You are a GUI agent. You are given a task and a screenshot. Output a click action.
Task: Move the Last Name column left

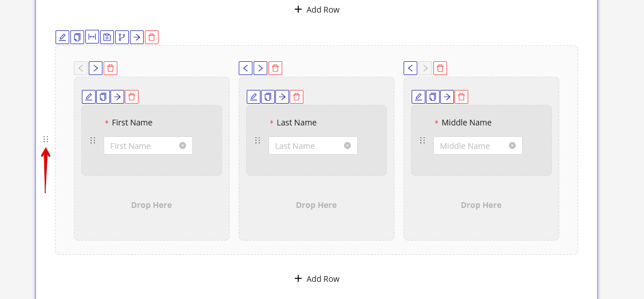tap(246, 68)
